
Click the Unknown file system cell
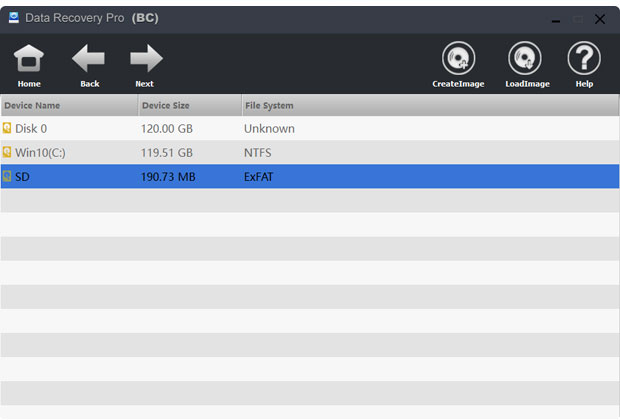[269, 129]
